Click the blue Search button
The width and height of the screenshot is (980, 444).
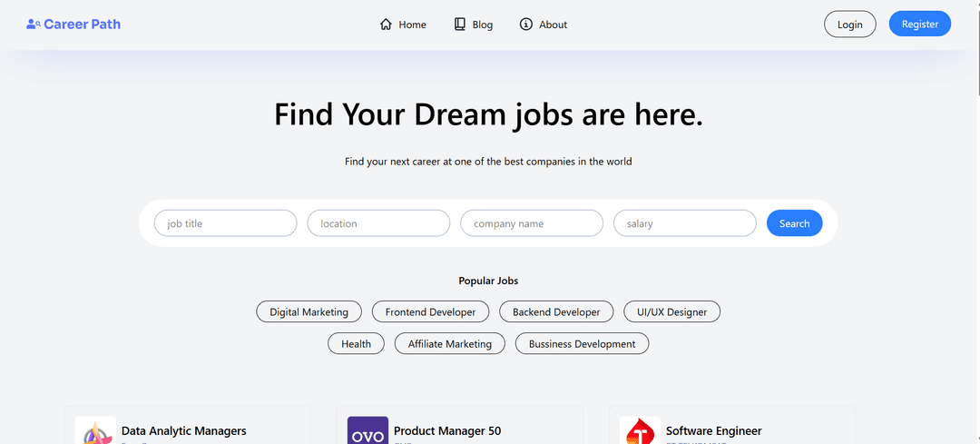tap(794, 223)
